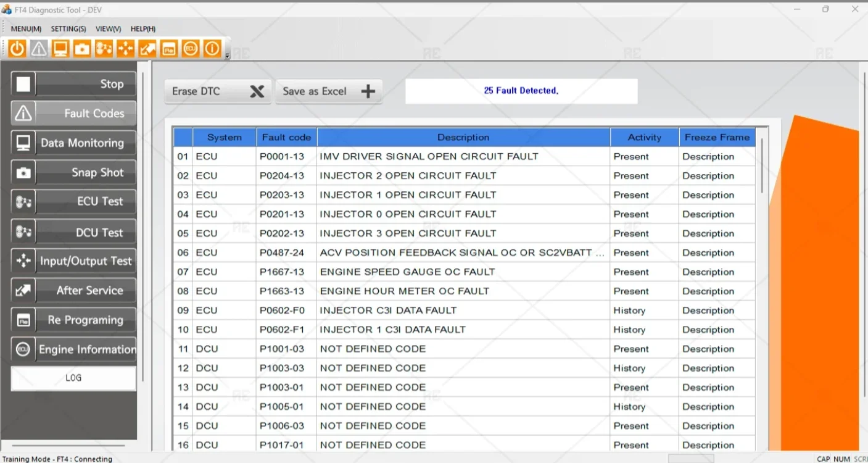
Task: Select fault code P0203-13
Action: point(282,195)
